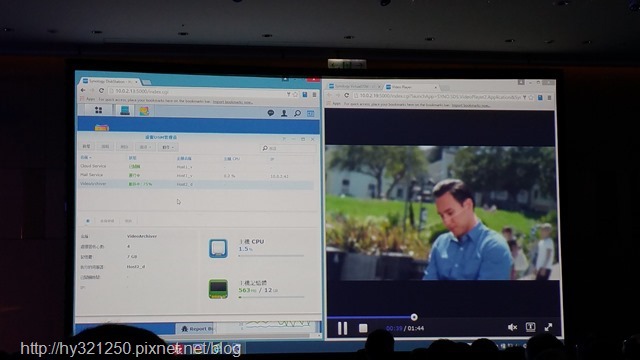
Task: Unmute the video with the speaker icon
Action: (512, 327)
